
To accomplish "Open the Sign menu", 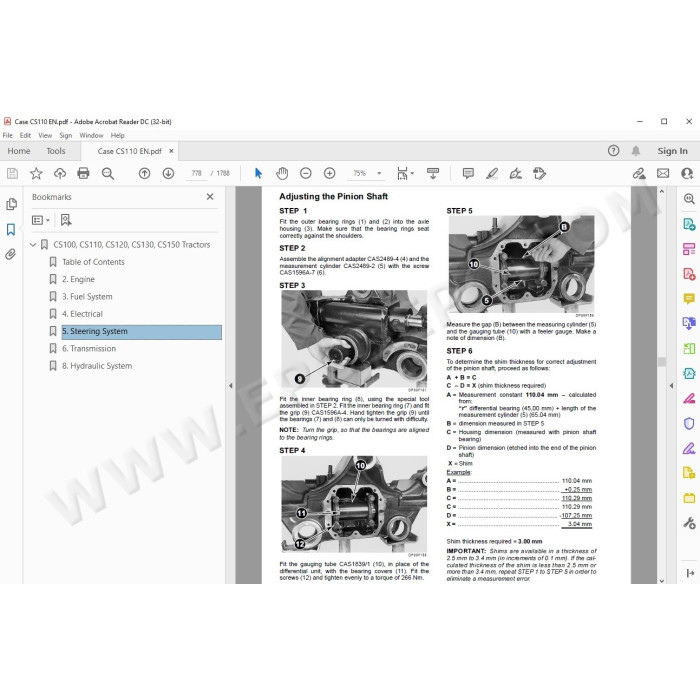I will tap(66, 135).
